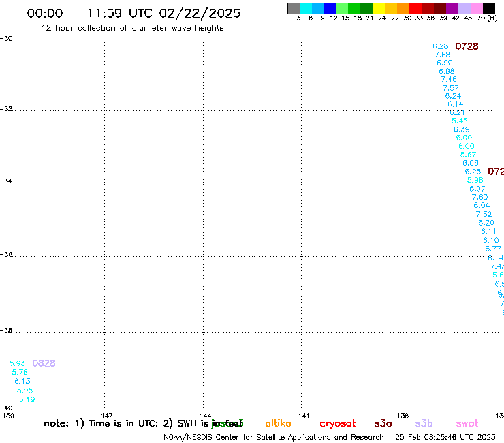504x443 pixels.
Task: Click the altika satellite legend label
Action: 278,423
